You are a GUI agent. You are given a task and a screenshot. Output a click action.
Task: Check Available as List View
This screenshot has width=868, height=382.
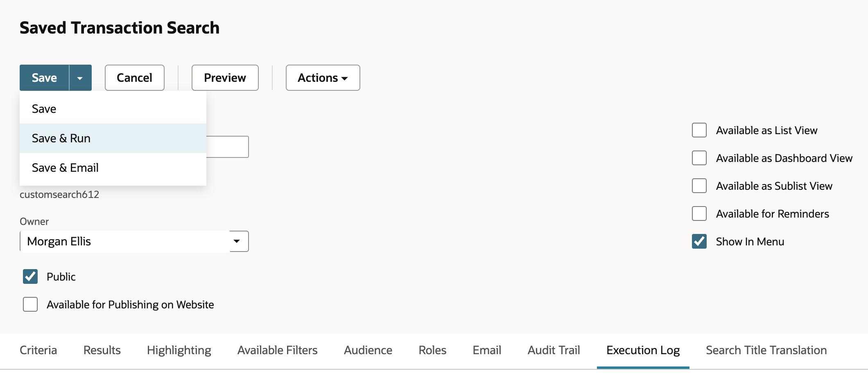click(699, 130)
